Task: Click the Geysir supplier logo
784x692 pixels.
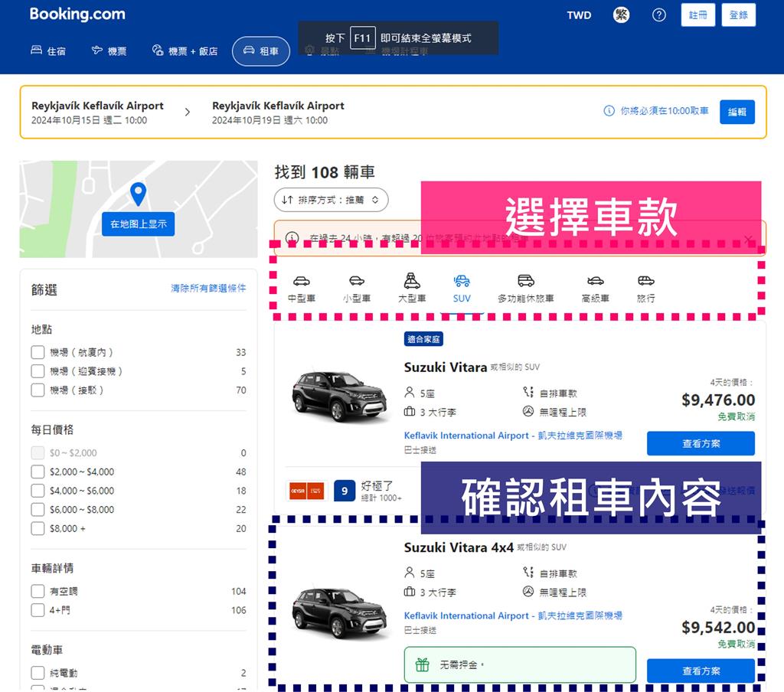Action: (x=306, y=491)
